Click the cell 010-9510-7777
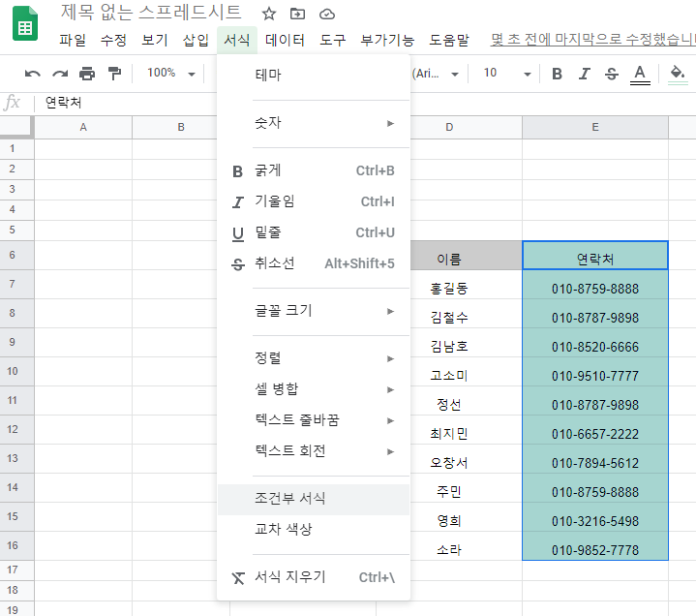696x616 pixels. click(595, 372)
